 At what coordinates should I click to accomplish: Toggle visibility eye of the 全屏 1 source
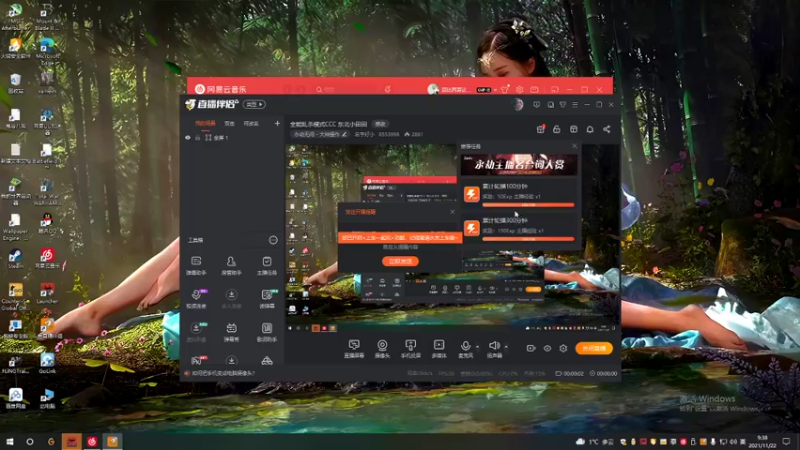coord(188,138)
